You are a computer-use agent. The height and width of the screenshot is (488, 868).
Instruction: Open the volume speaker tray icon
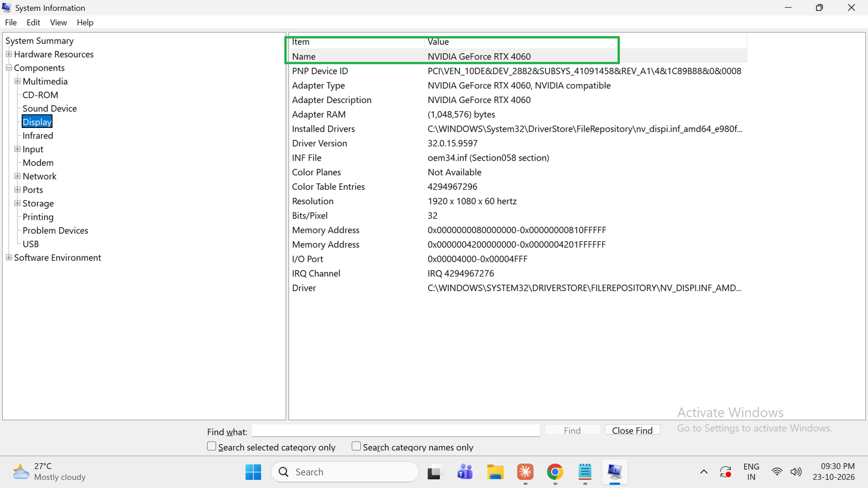click(796, 472)
